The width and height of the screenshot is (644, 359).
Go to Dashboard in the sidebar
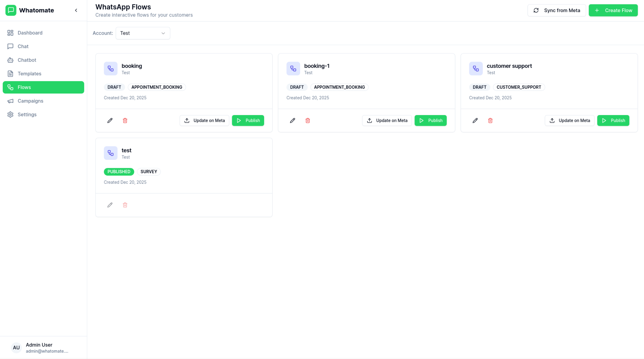30,33
